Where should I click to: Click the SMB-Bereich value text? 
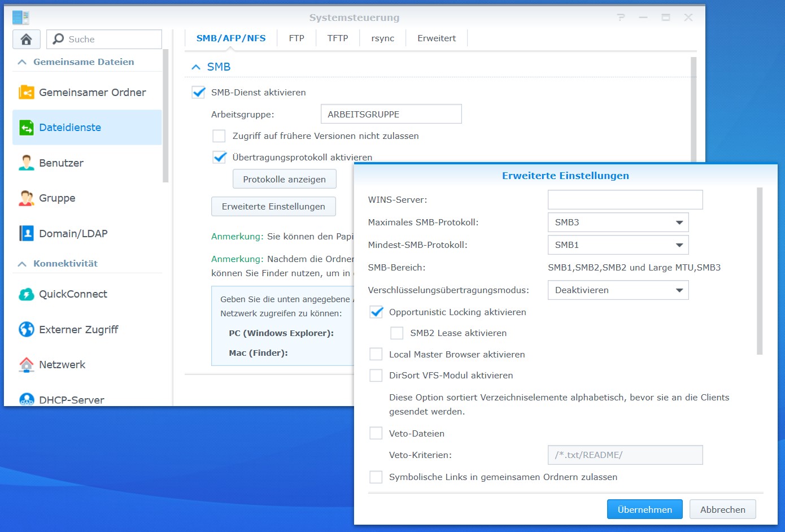634,268
